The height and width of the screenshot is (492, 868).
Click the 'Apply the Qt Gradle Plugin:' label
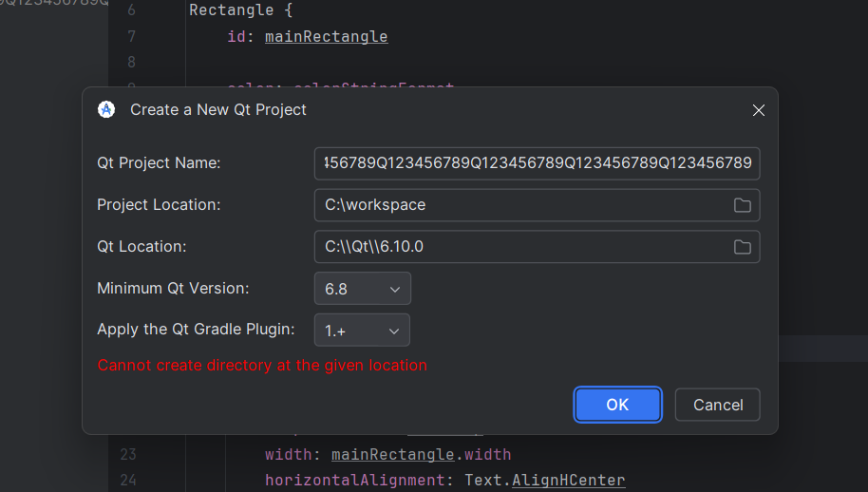tap(196, 330)
